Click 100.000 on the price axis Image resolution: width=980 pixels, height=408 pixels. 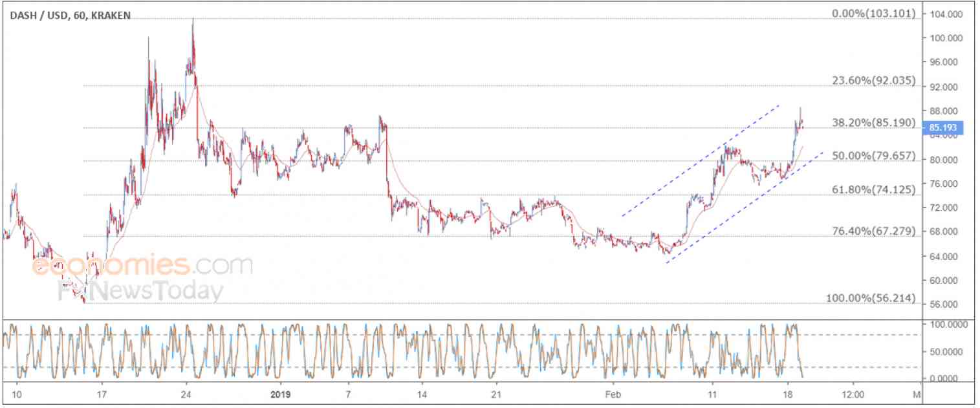tap(946, 38)
